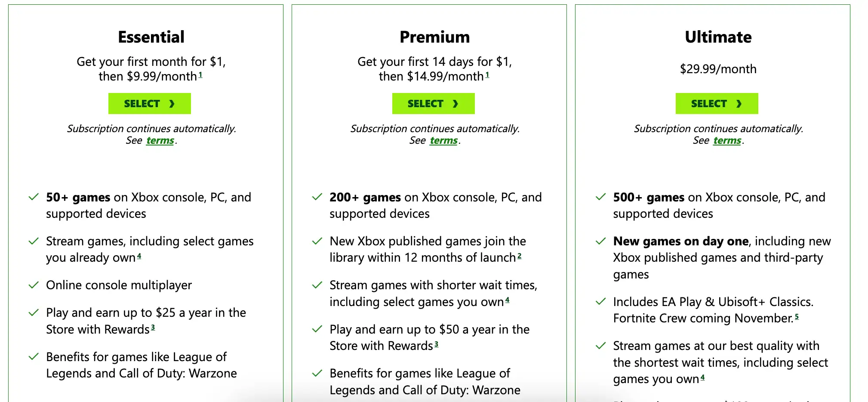Click checkmark icon beside '200+ games'

click(x=317, y=197)
